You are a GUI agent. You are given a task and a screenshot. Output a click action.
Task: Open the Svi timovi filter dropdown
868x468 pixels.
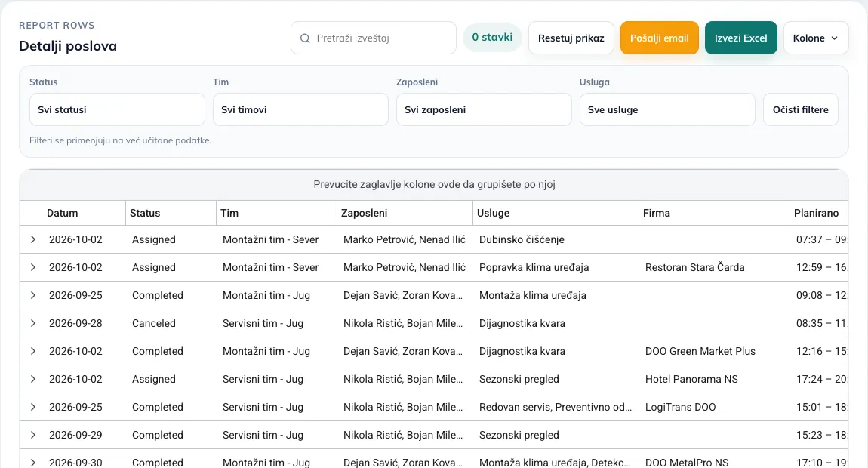pos(300,109)
